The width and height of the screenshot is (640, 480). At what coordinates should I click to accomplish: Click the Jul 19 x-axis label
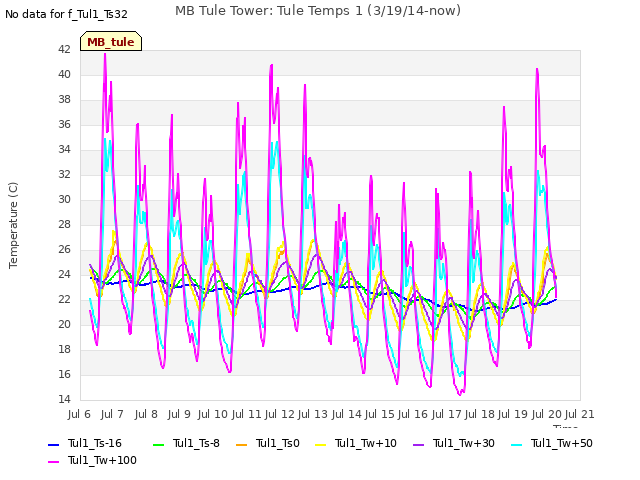pyautogui.click(x=513, y=414)
